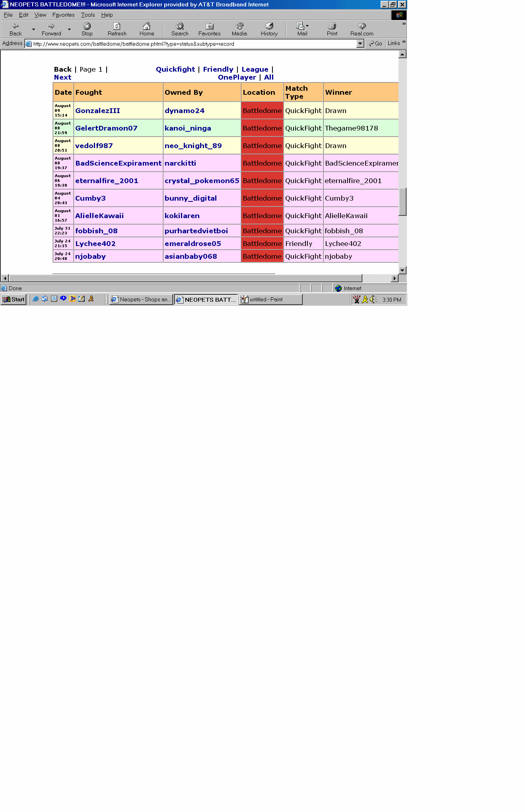Open the Lychee402 link in Fought column

pos(95,244)
